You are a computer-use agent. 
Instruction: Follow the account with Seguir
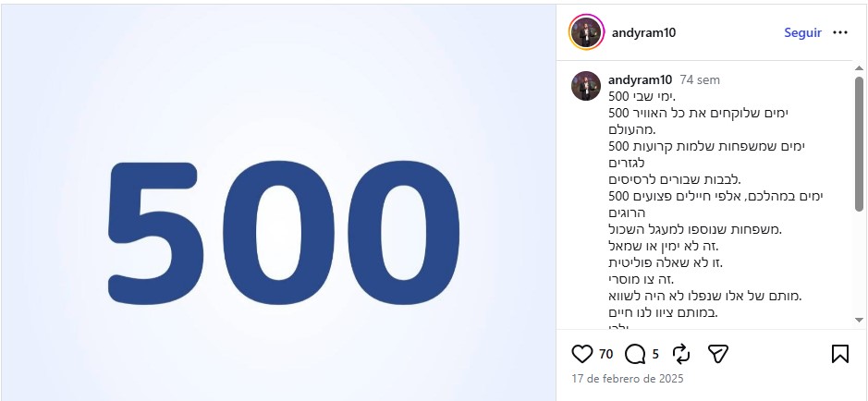click(802, 32)
